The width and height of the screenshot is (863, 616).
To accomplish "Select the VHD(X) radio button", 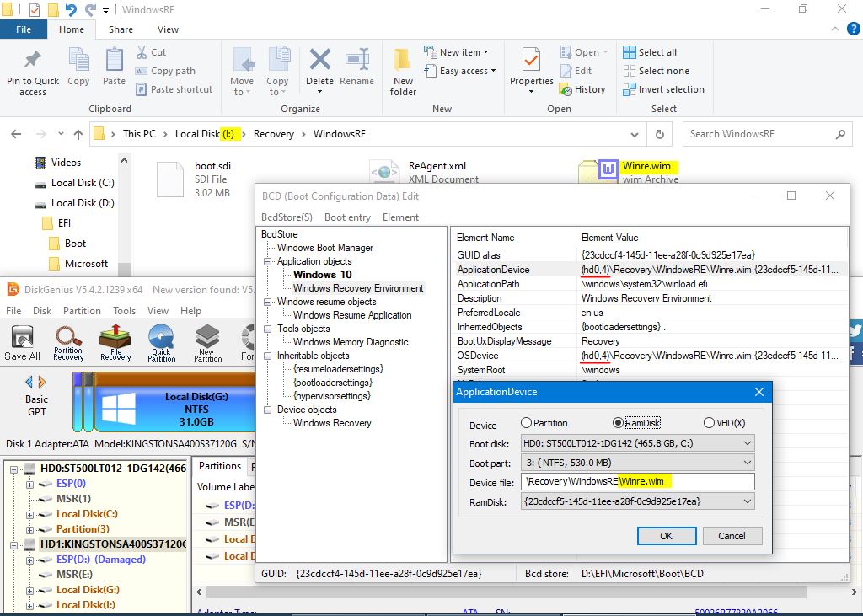I will click(709, 423).
